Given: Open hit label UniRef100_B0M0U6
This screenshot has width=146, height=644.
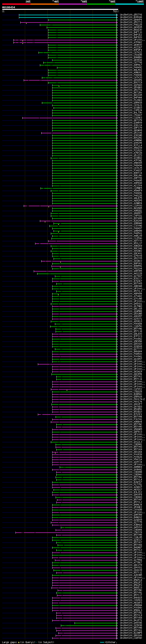Looking at the screenshot, I should [131, 17].
